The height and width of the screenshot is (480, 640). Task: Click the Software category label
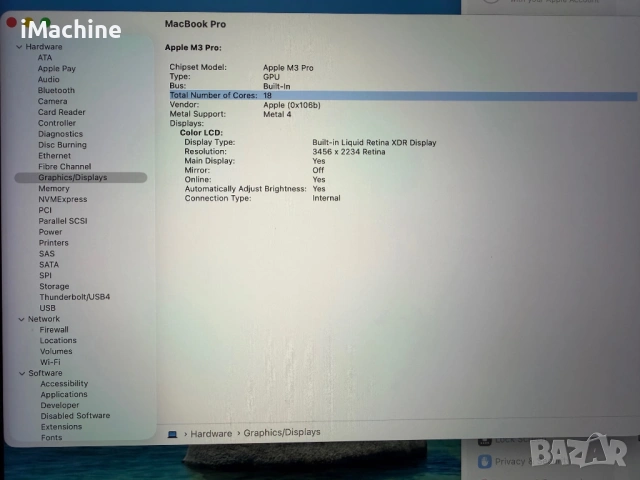click(45, 373)
